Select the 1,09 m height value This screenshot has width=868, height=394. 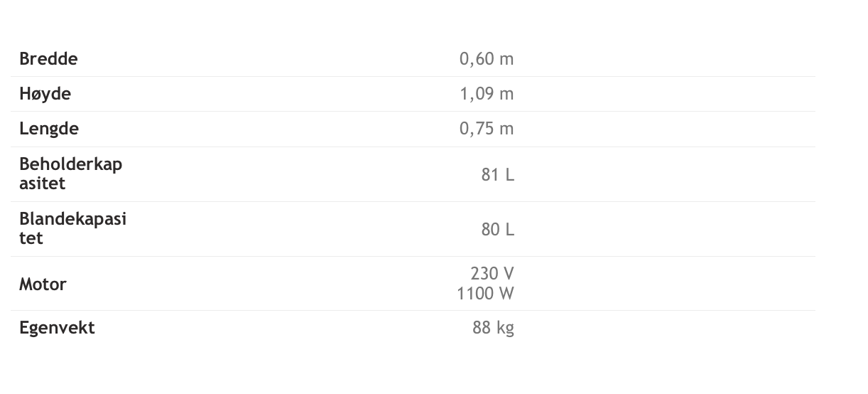(486, 94)
